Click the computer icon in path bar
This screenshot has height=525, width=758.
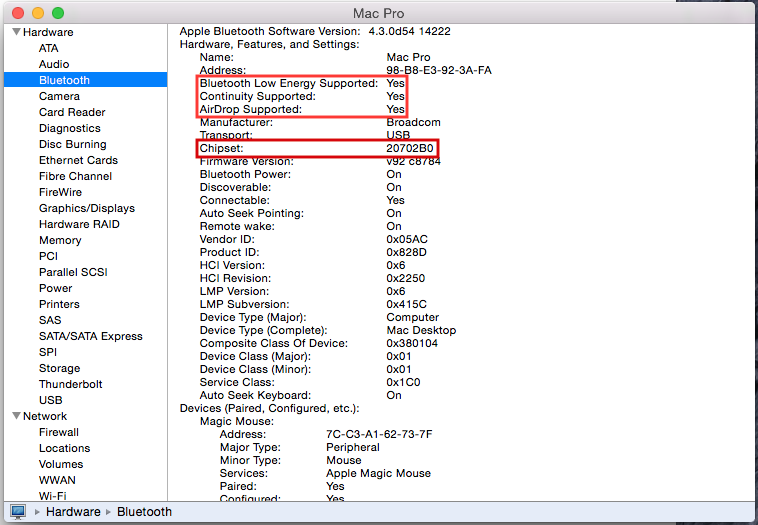(x=18, y=511)
